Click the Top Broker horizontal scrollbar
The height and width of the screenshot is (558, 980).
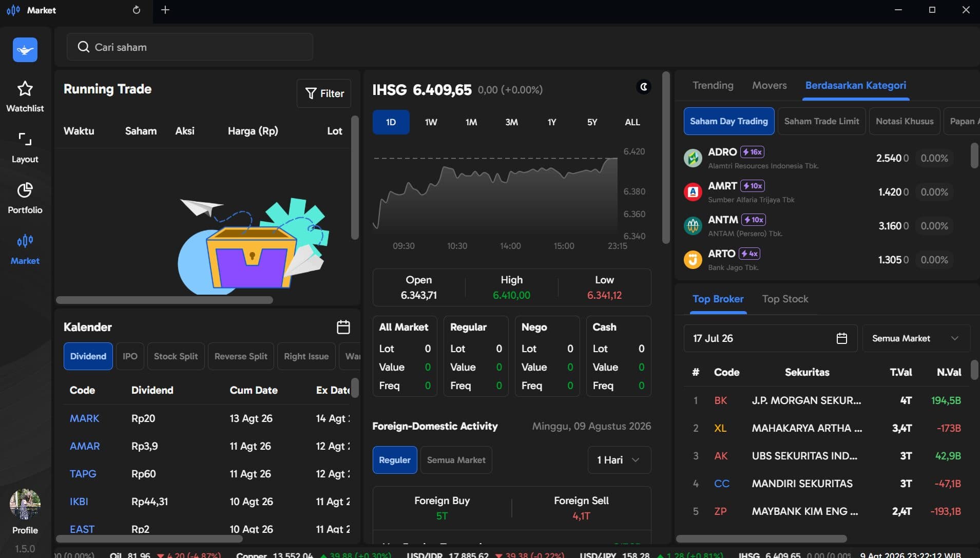pos(761,539)
